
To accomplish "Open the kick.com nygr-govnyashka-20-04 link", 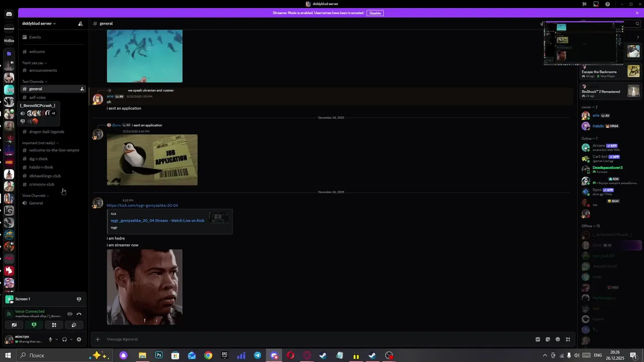I will pos(142,206).
